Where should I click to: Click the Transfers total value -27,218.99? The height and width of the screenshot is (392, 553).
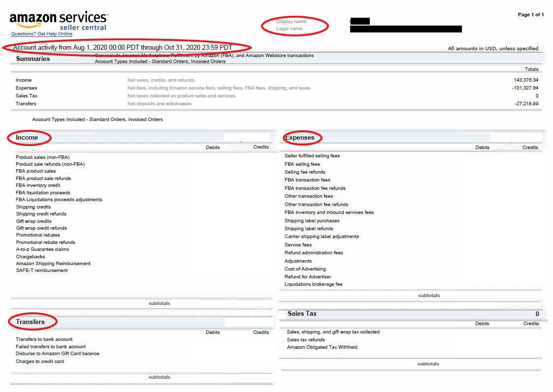click(x=526, y=104)
